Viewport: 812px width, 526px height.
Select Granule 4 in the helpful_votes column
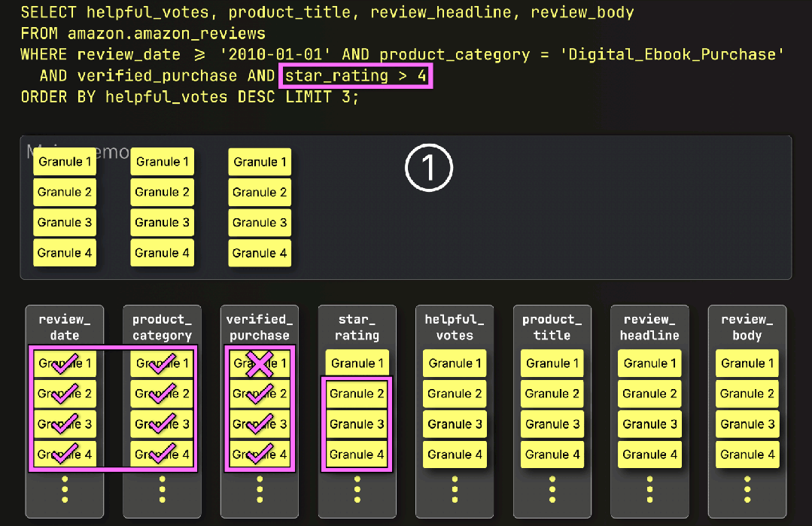pos(455,455)
